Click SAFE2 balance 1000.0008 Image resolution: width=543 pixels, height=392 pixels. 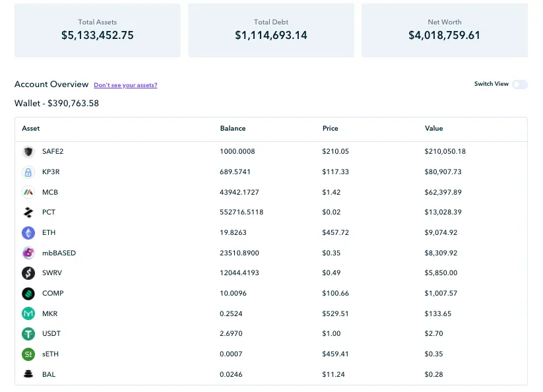[x=238, y=151]
